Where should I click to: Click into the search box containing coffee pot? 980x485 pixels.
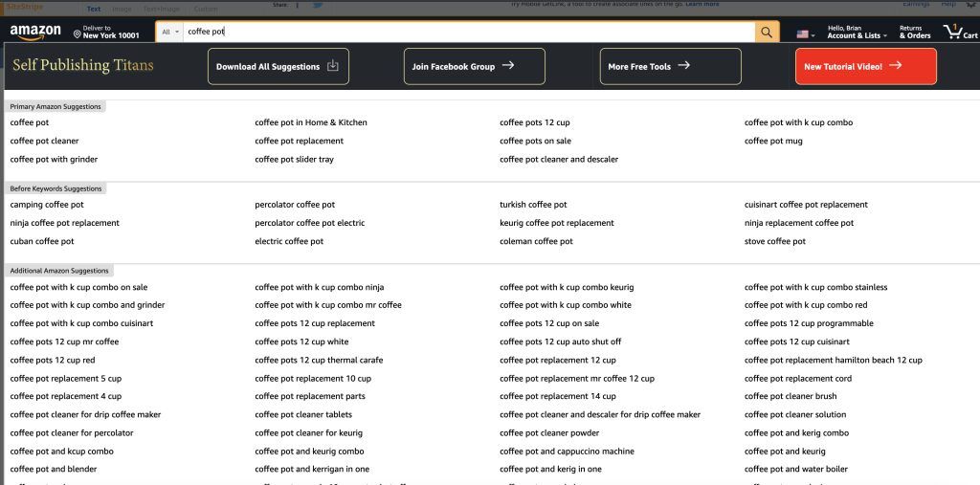(x=469, y=32)
